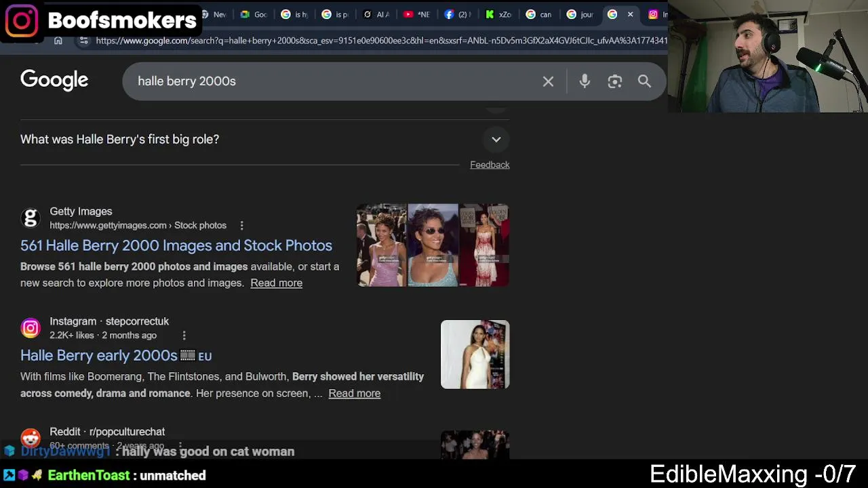Viewport: 868px width, 488px height.
Task: Click Read more on Instagram result
Action: point(354,393)
